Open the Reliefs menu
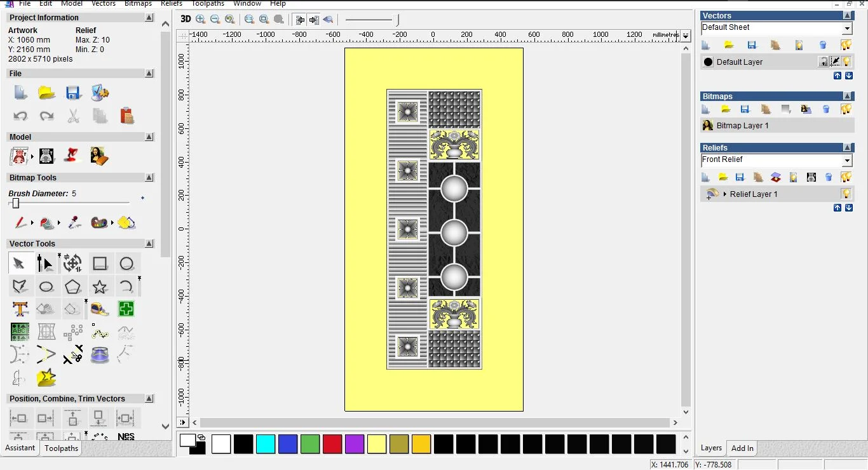The image size is (868, 470). [x=172, y=4]
